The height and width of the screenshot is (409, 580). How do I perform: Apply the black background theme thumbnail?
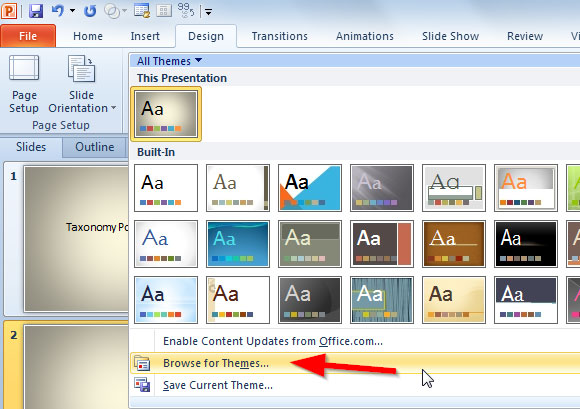pos(526,244)
